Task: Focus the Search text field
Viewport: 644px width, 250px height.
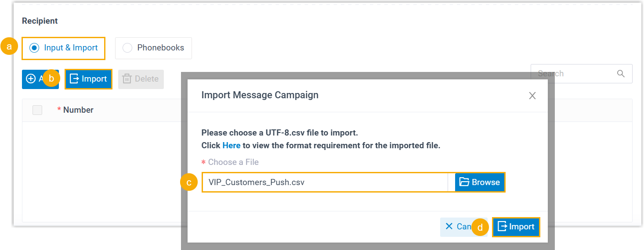Action: pyautogui.click(x=571, y=74)
